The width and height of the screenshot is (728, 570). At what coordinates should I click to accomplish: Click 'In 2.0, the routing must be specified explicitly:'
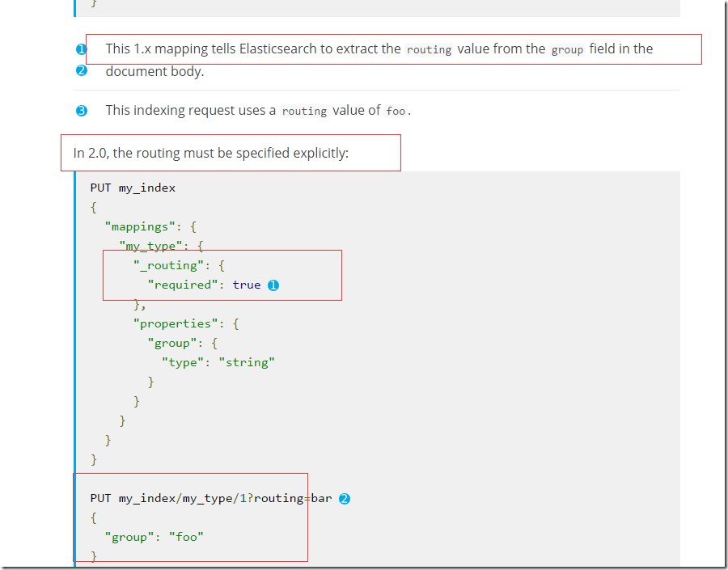tap(211, 153)
